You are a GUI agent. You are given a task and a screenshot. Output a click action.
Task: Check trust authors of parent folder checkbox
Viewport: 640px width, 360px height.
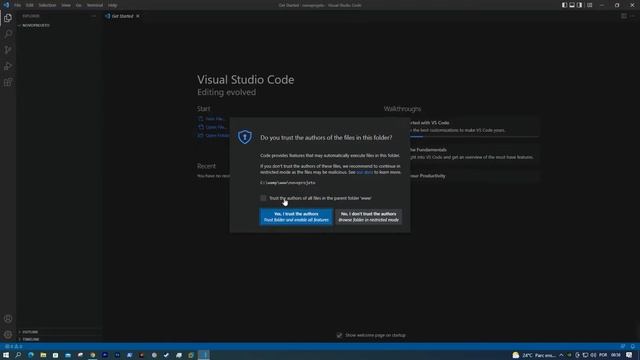point(263,198)
